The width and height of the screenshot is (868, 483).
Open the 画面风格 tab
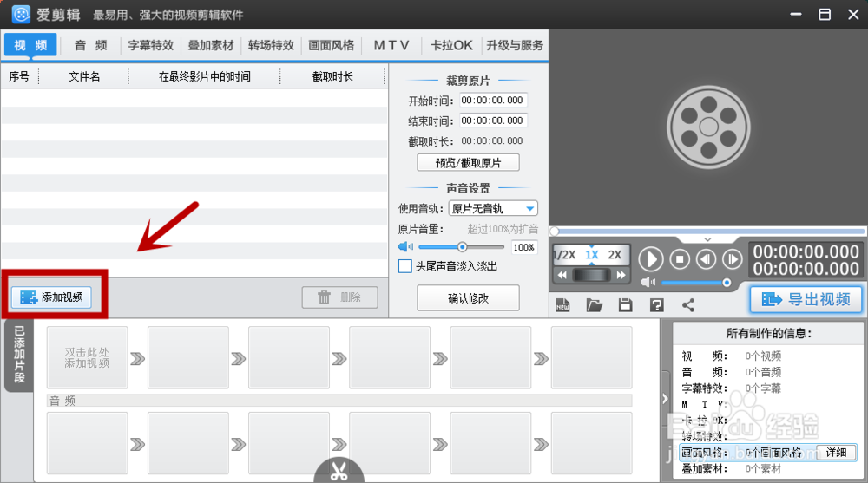(331, 45)
